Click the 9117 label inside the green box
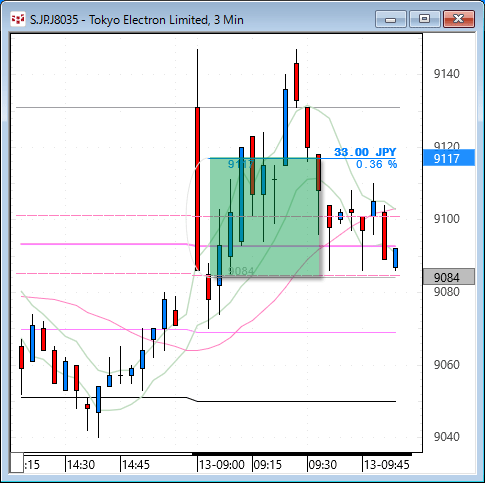Viewport: 485px width, 483px height. pos(241,164)
